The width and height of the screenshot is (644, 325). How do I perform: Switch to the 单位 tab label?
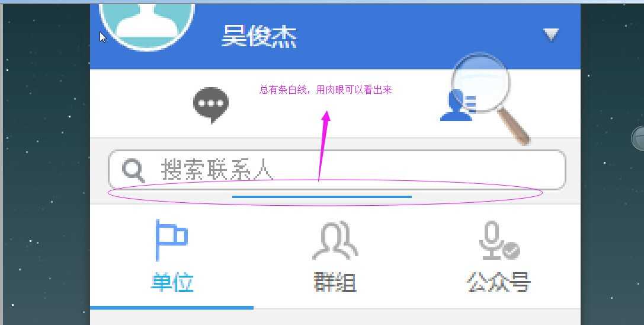click(x=172, y=282)
